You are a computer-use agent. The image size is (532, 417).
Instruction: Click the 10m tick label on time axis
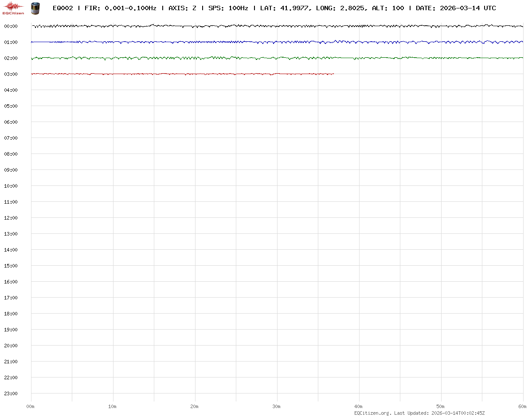click(x=113, y=406)
